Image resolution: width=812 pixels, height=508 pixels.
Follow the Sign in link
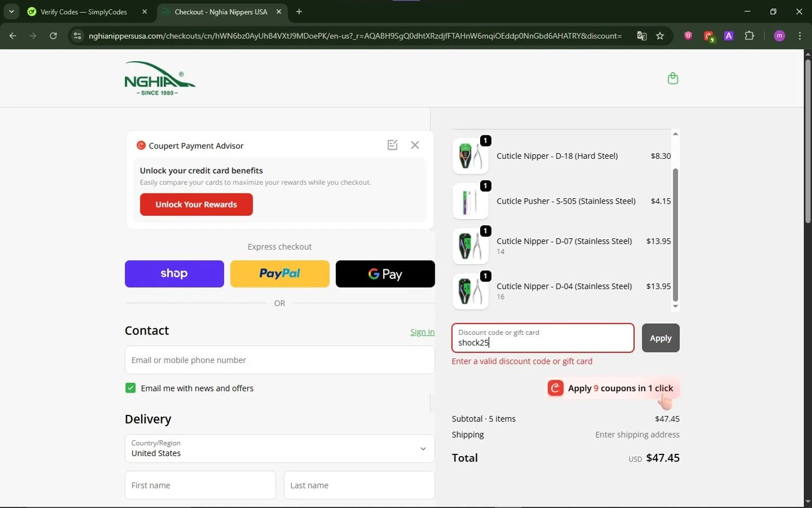tap(422, 332)
